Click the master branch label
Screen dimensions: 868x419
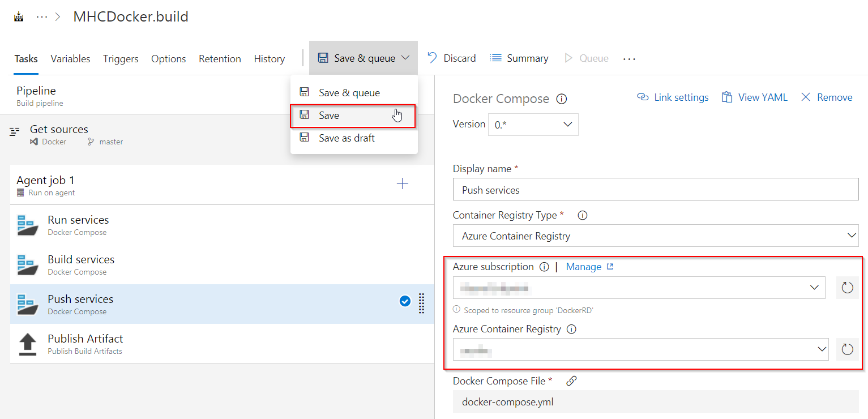(x=105, y=142)
